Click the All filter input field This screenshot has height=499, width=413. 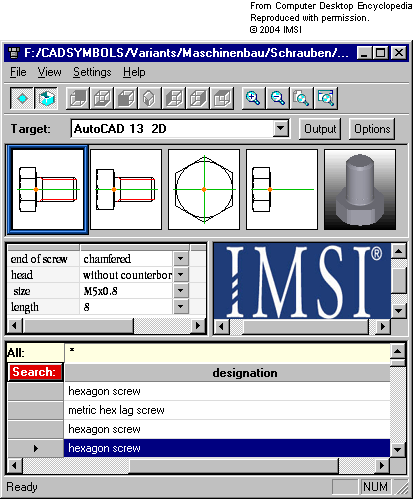click(x=227, y=353)
